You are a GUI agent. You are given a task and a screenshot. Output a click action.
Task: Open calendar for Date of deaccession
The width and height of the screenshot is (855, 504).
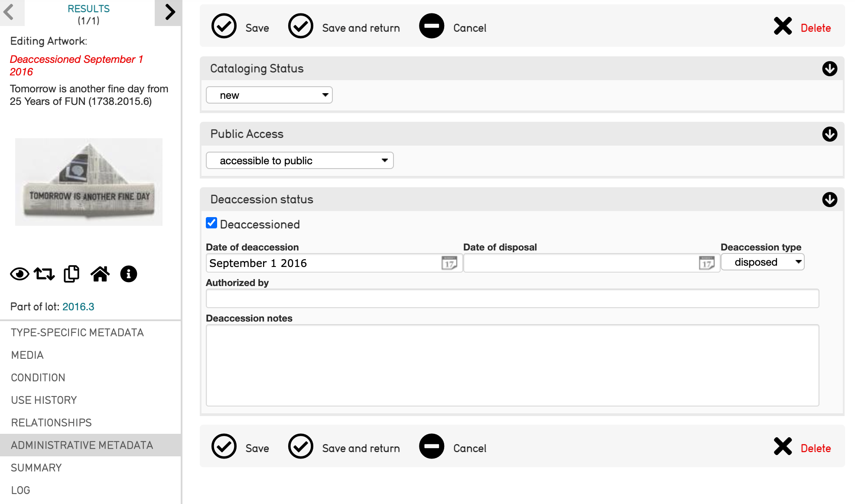tap(449, 263)
